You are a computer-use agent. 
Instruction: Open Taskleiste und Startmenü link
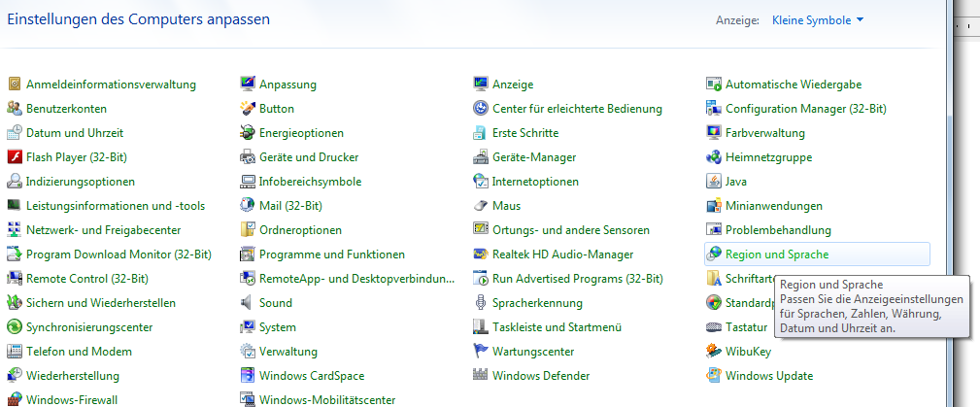coord(557,327)
